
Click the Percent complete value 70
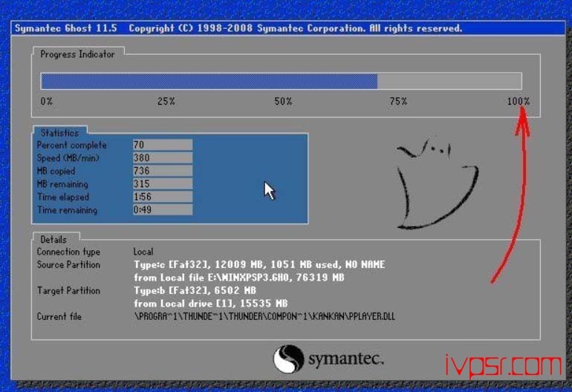(163, 145)
